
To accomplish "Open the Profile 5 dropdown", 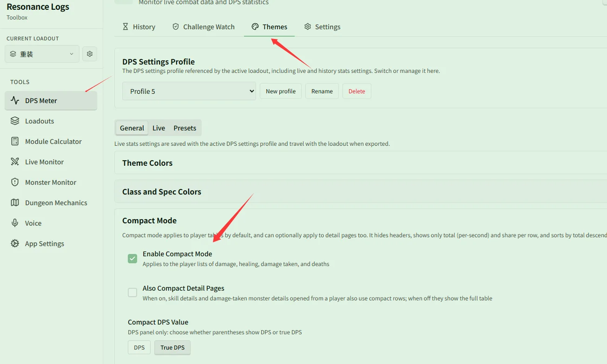I will click(189, 91).
